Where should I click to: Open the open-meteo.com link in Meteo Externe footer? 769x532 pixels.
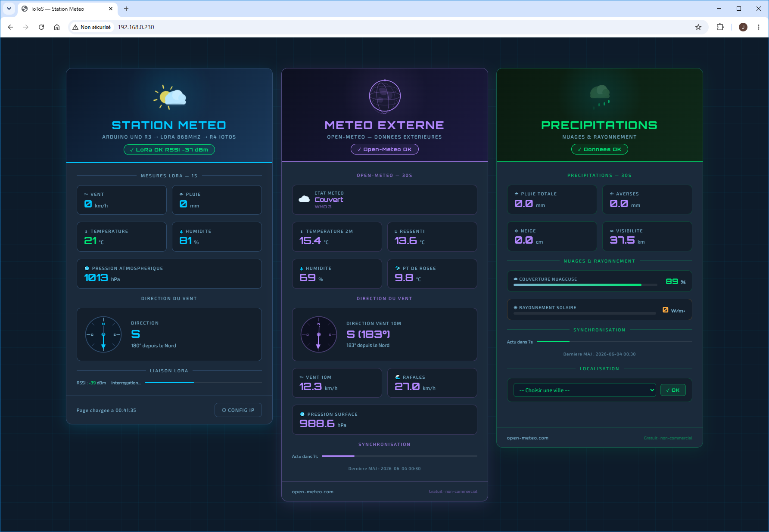(x=313, y=492)
